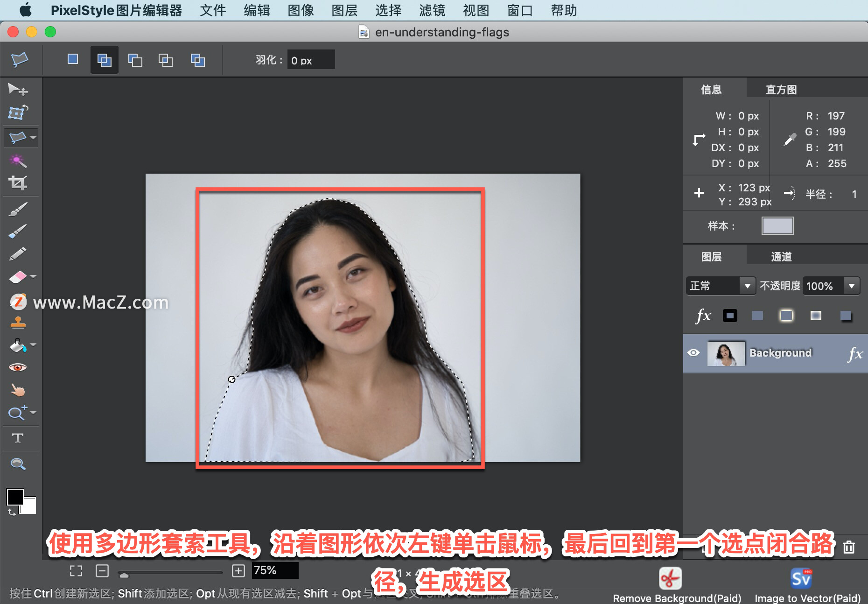Open the 滤镜 menu
The image size is (868, 604).
pyautogui.click(x=432, y=10)
